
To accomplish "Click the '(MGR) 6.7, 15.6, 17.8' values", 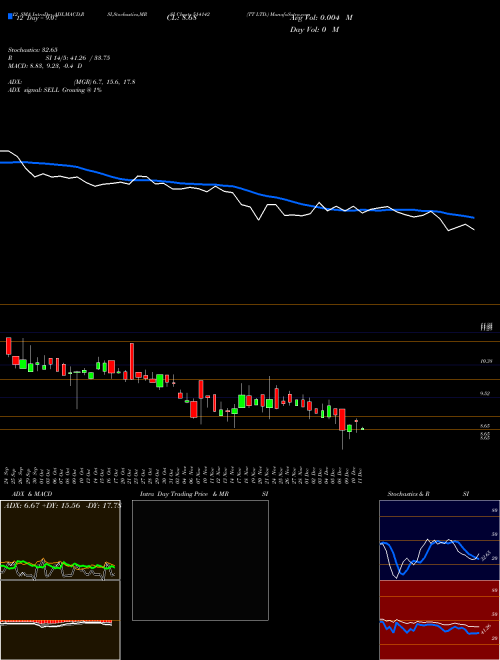I will click(x=104, y=82).
